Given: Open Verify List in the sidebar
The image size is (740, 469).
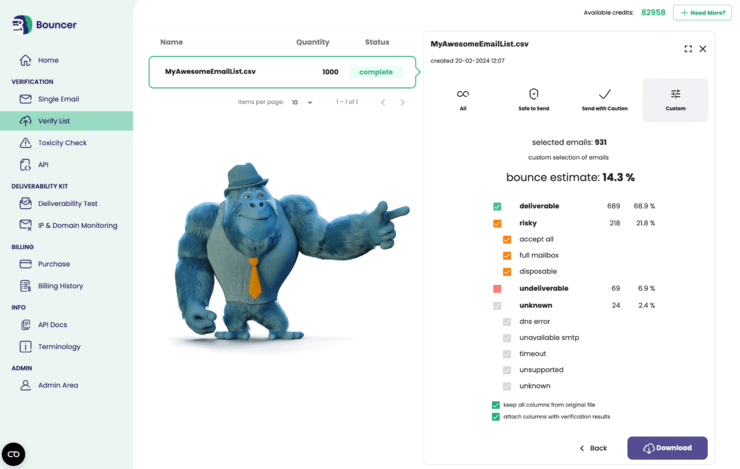Looking at the screenshot, I should pos(53,121).
